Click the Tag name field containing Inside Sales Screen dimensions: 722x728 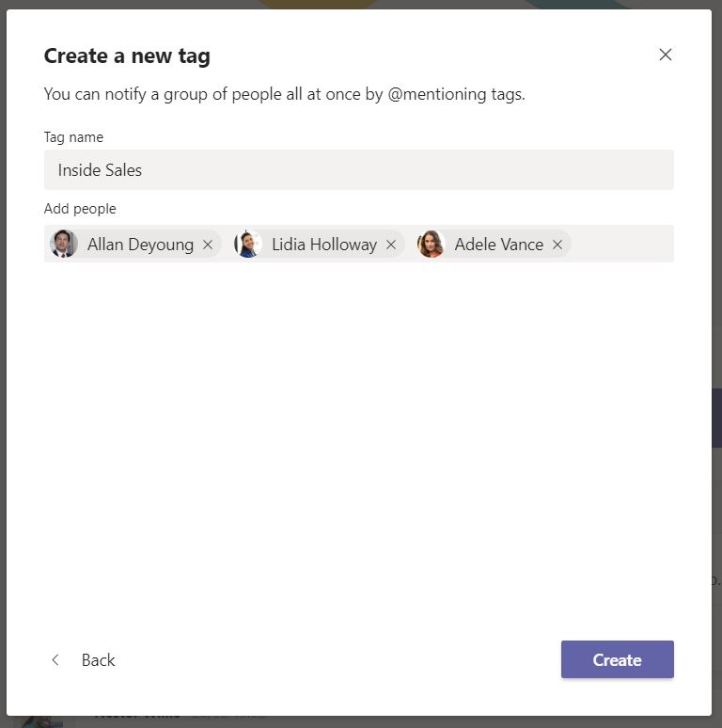[x=358, y=170]
